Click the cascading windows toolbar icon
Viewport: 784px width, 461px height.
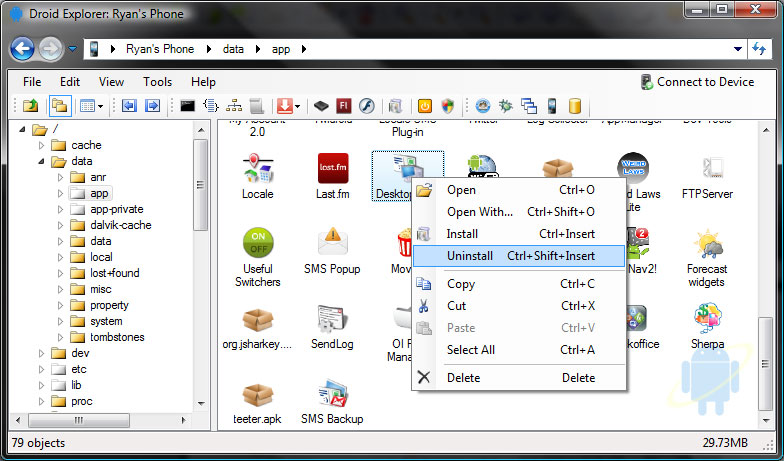(x=528, y=106)
